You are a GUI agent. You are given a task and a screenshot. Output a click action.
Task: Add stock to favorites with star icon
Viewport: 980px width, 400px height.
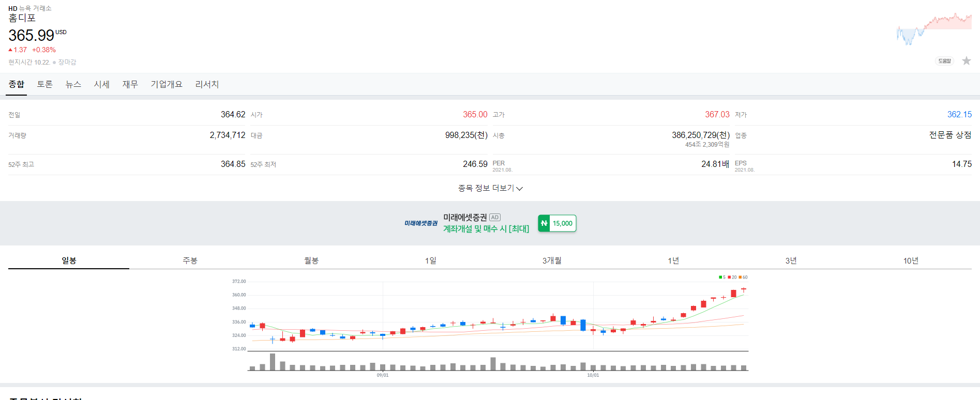[x=966, y=61]
